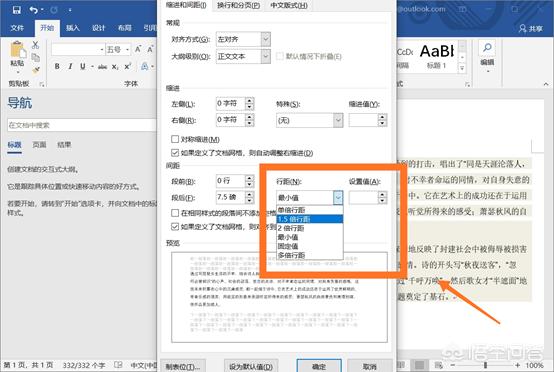Check no spacing between same-style paragraphs
The width and height of the screenshot is (554, 372).
[175, 213]
